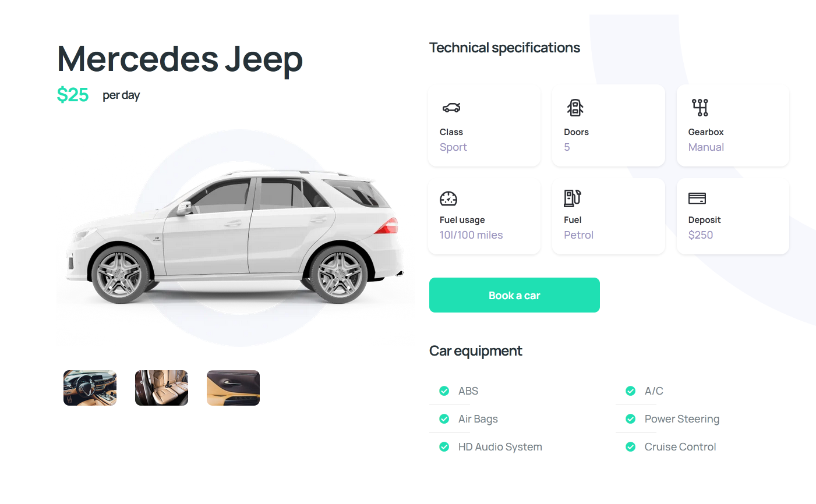Select the Gearbox Manual spec card
This screenshot has width=816, height=504.
[733, 126]
